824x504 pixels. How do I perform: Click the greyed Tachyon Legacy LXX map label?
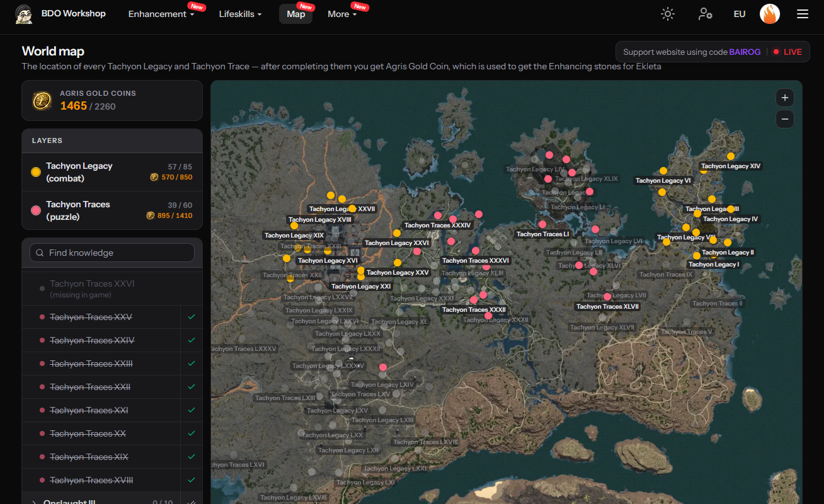point(333,435)
